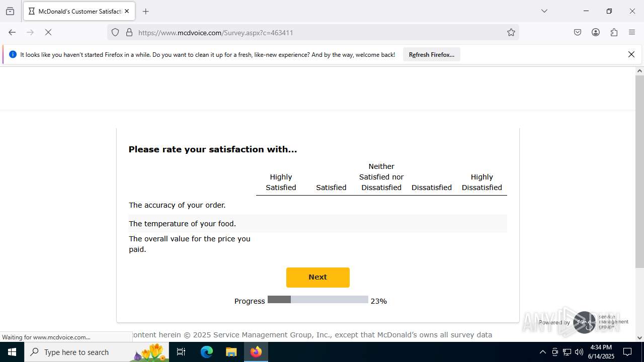This screenshot has height=362, width=644.
Task: Go back to the previous page
Action: [x=12, y=32]
